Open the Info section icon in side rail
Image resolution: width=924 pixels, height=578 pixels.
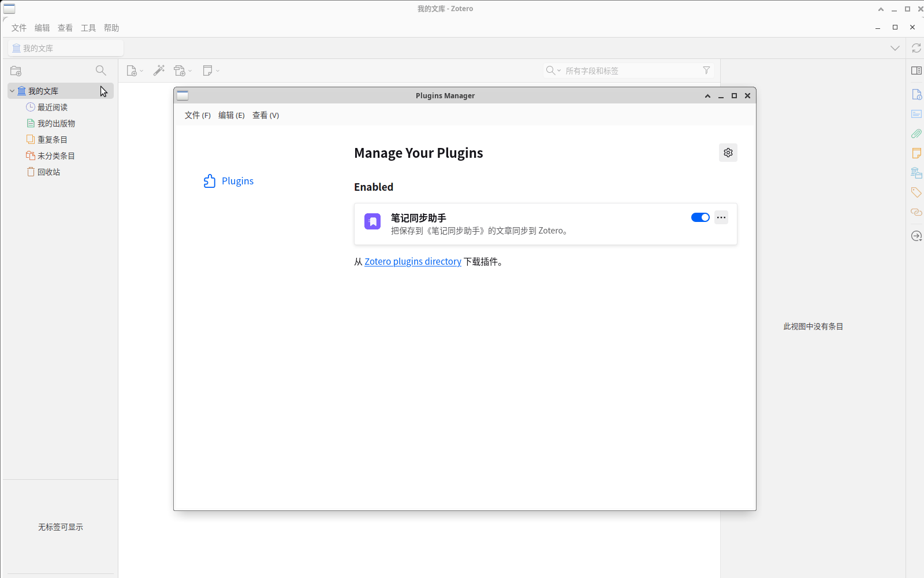click(916, 94)
